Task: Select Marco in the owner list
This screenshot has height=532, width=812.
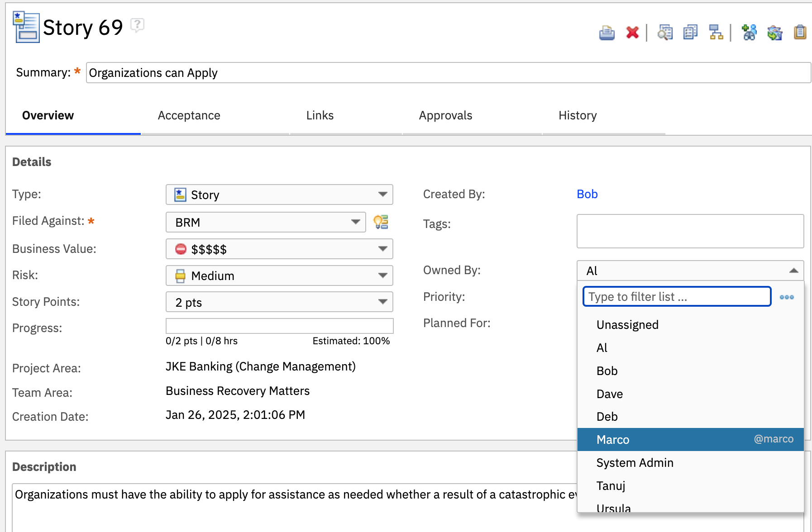Action: pos(691,440)
